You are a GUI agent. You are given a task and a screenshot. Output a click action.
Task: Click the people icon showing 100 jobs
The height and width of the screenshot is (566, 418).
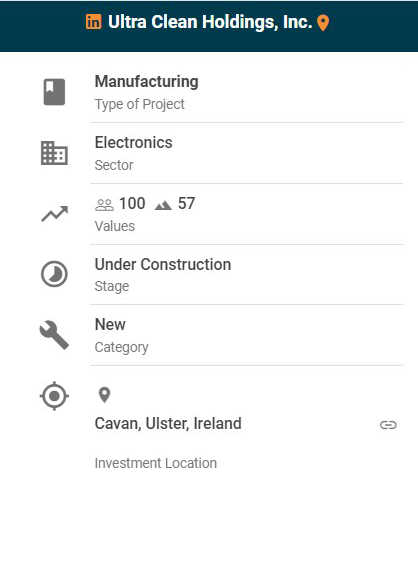click(104, 205)
